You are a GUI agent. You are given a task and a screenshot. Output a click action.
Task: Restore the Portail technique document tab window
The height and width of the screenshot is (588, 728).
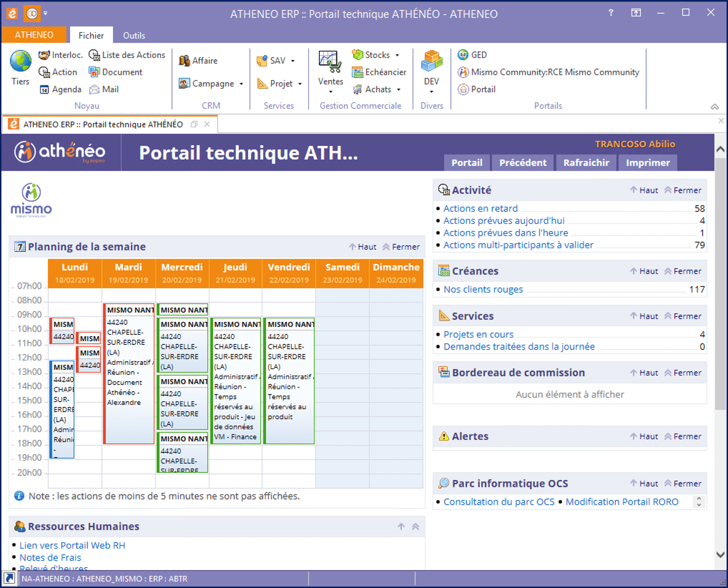pyautogui.click(x=194, y=124)
